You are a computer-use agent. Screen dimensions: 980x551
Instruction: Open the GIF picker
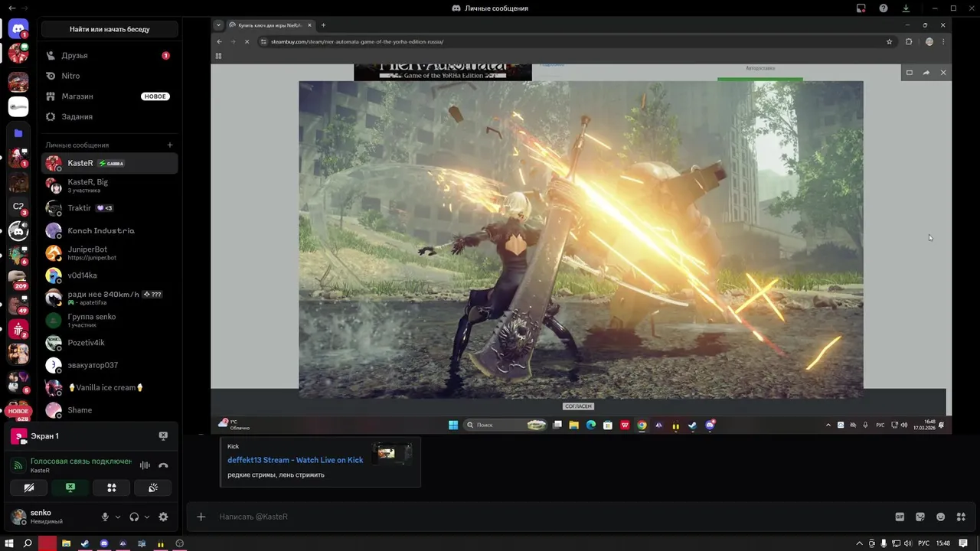tap(900, 517)
